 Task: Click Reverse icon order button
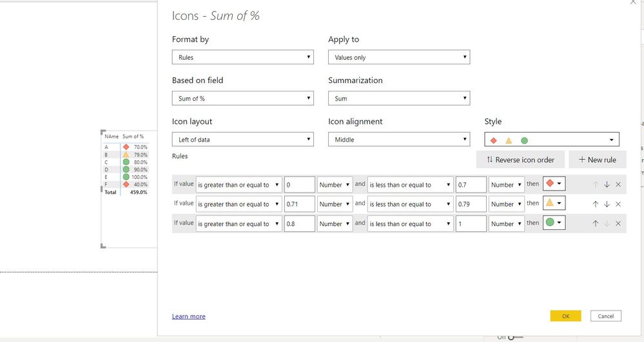tap(520, 160)
